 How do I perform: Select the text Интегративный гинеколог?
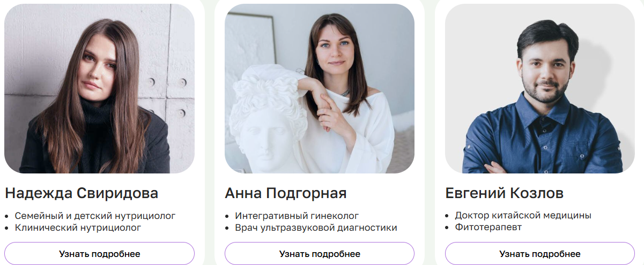click(297, 216)
